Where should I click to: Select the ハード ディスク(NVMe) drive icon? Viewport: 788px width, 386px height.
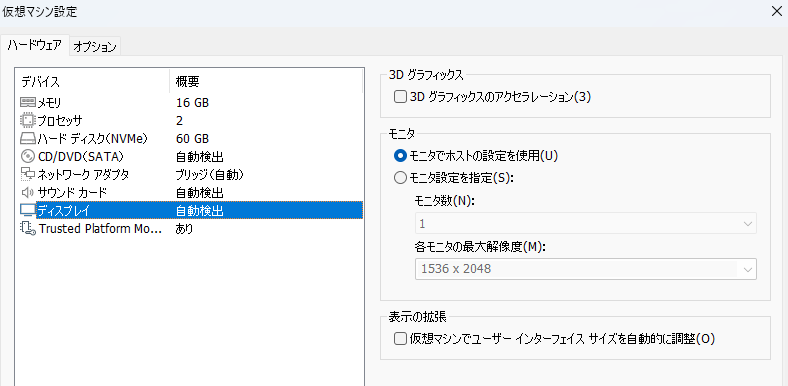click(28, 139)
